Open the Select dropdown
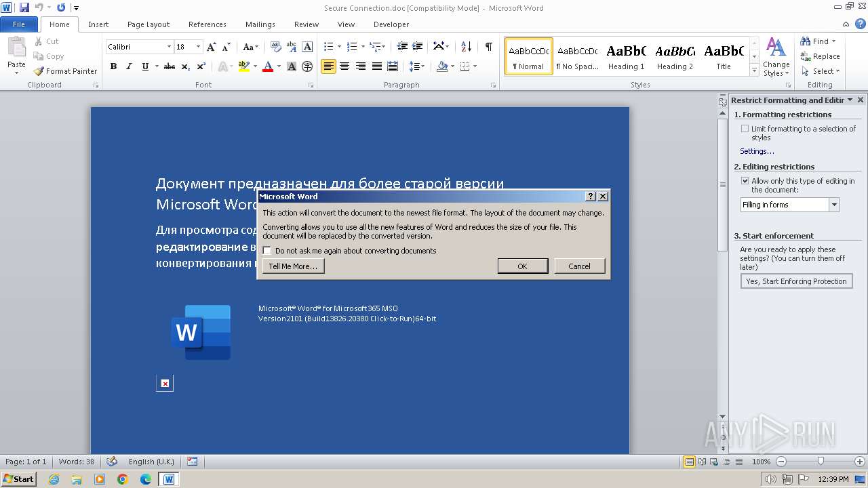The width and height of the screenshot is (868, 488). click(x=821, y=71)
